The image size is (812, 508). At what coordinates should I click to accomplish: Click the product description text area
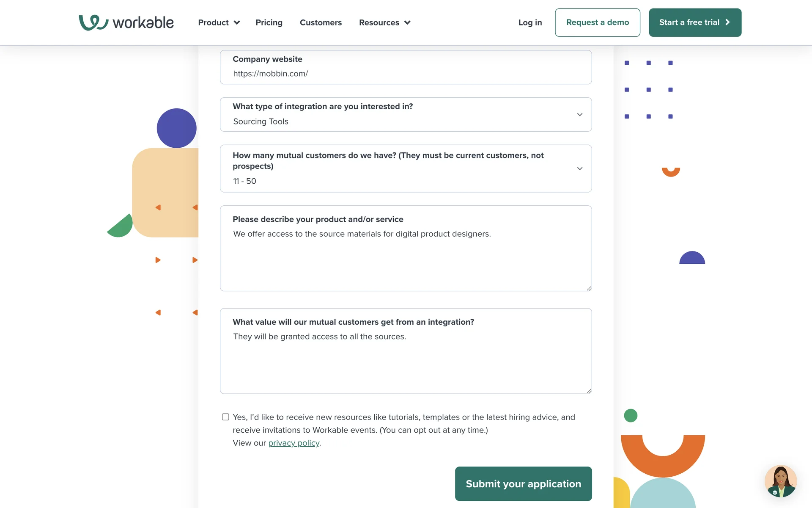coord(405,257)
